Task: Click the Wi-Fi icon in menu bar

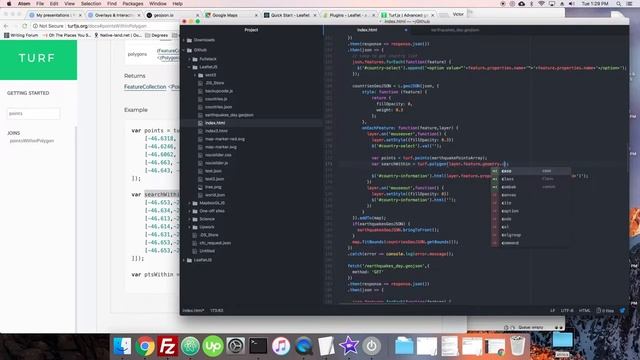Action: click(x=542, y=4)
